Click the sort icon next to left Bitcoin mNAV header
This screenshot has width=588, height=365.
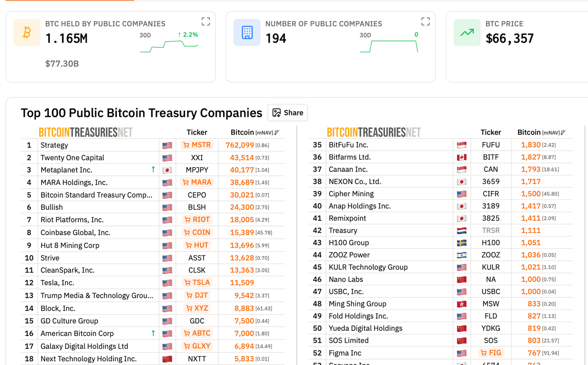(277, 132)
